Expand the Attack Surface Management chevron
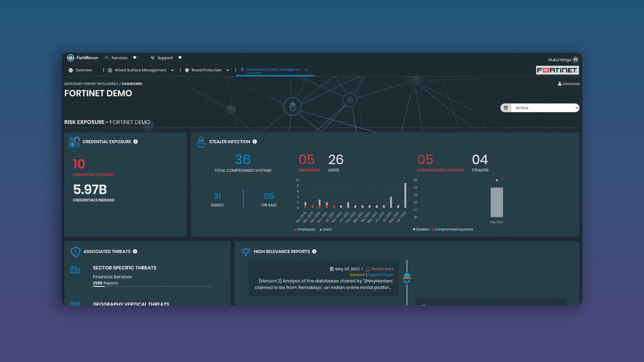The image size is (644, 362). 172,70
